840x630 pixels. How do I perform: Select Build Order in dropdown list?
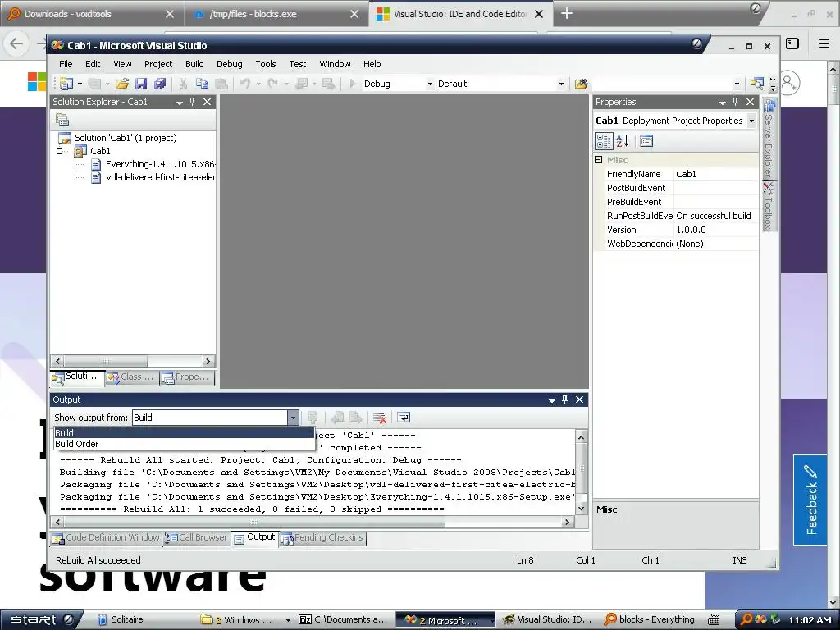coord(184,444)
